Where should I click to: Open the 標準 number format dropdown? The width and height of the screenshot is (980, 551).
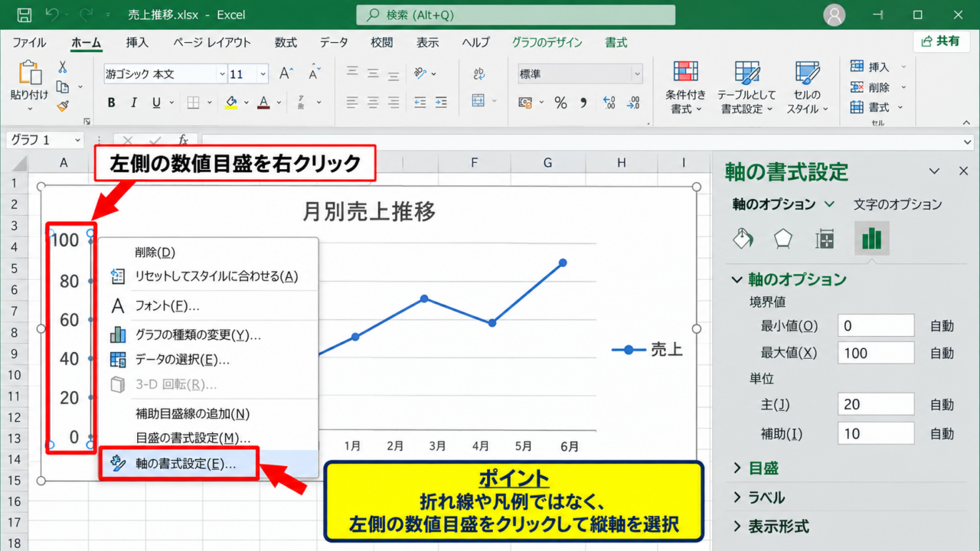(x=636, y=74)
